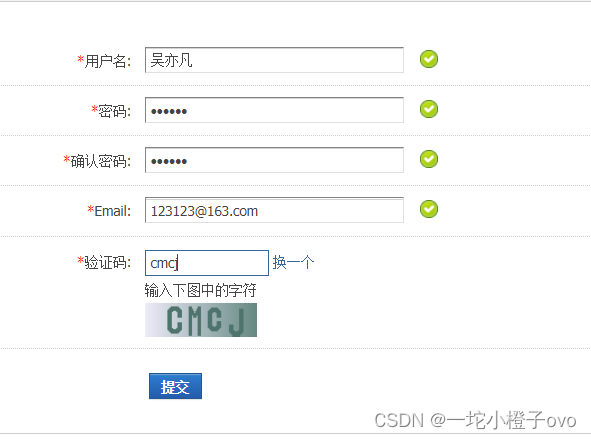Click the 验证码 label
591x439 pixels.
point(107,262)
